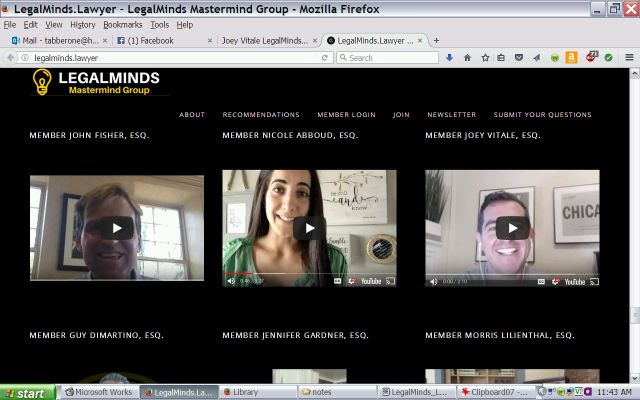Open the History menu

[x=83, y=24]
